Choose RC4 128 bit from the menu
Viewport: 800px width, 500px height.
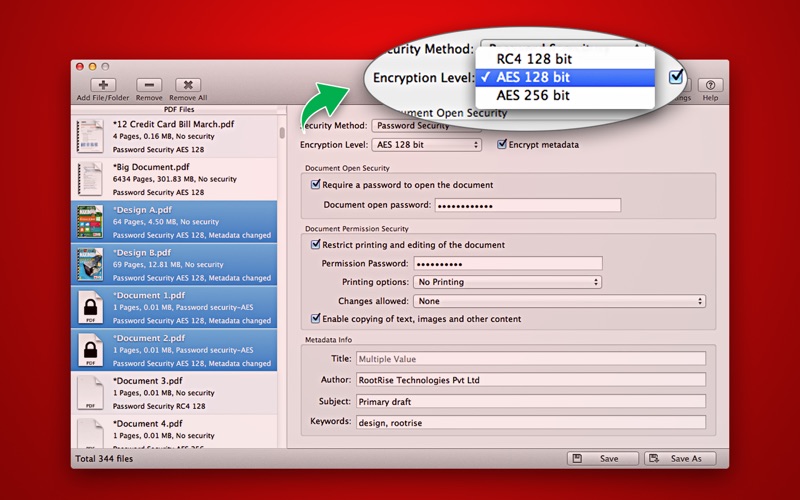[533, 58]
